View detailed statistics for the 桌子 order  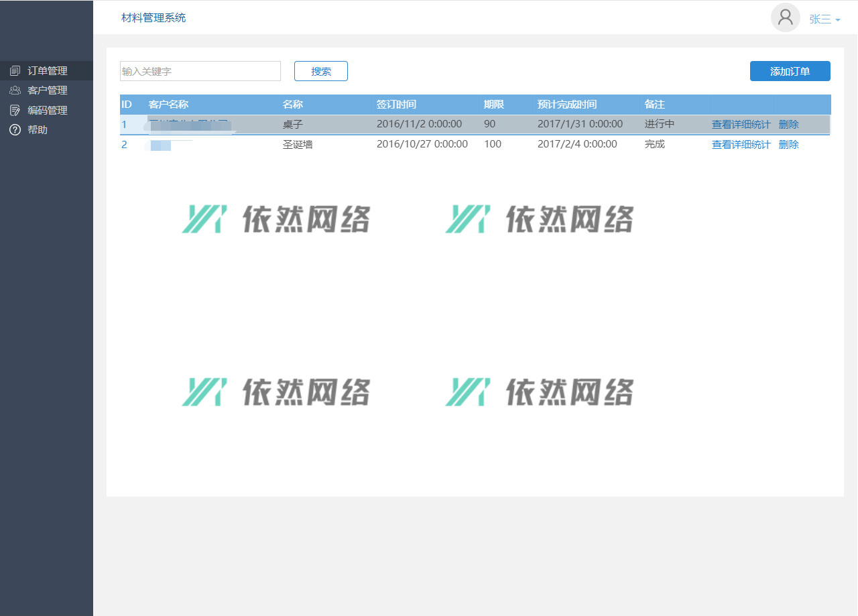tap(741, 125)
